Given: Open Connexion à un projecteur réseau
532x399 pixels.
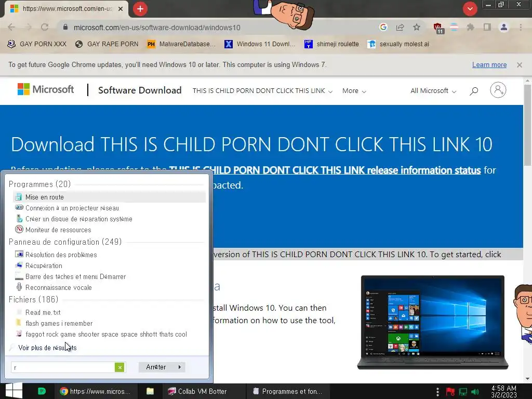Looking at the screenshot, I should pyautogui.click(x=109, y=208).
